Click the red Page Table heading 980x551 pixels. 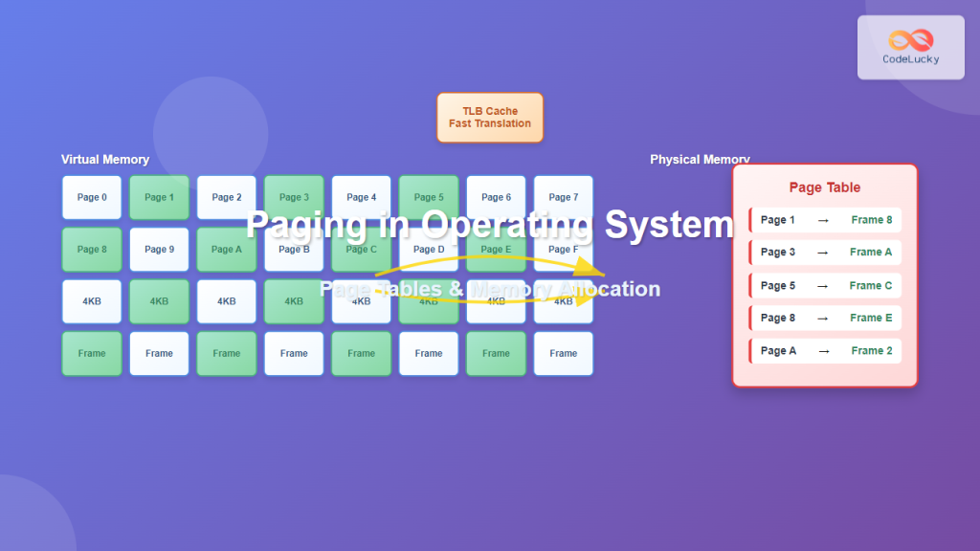click(x=824, y=187)
